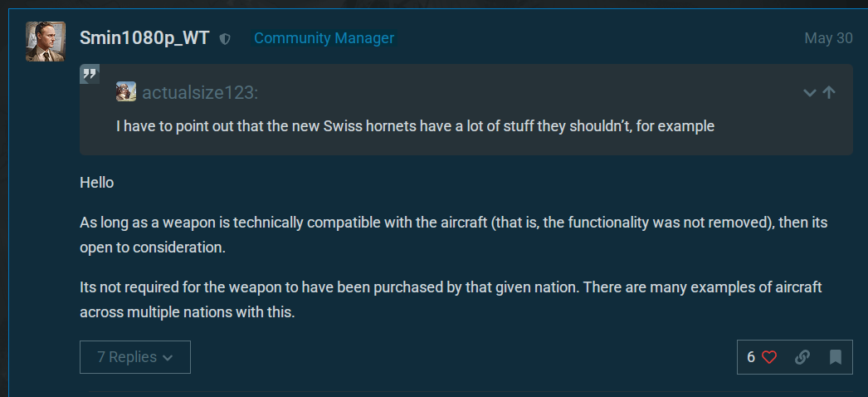Viewport: 868px width, 397px height.
Task: Expand the quote using the down chevron
Action: [x=809, y=92]
